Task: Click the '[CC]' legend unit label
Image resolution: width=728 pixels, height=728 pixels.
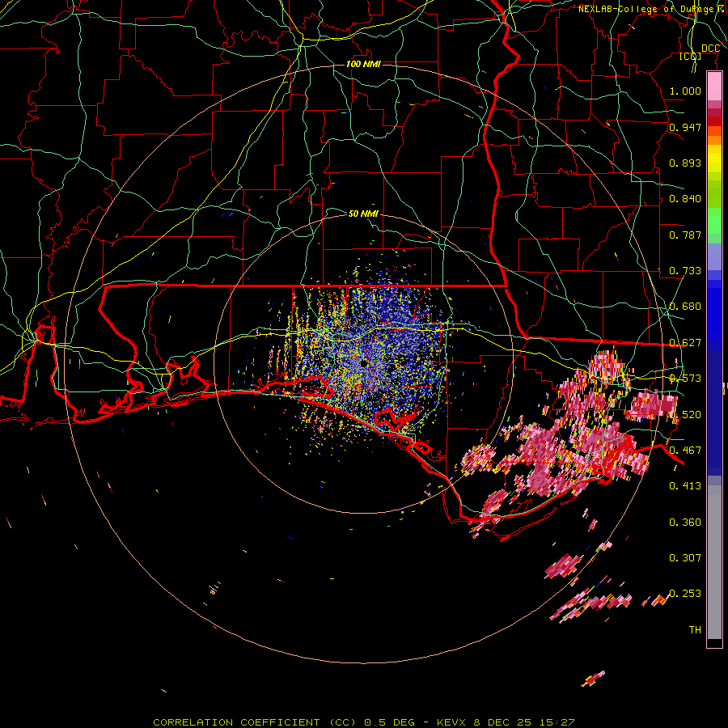Action: point(691,57)
